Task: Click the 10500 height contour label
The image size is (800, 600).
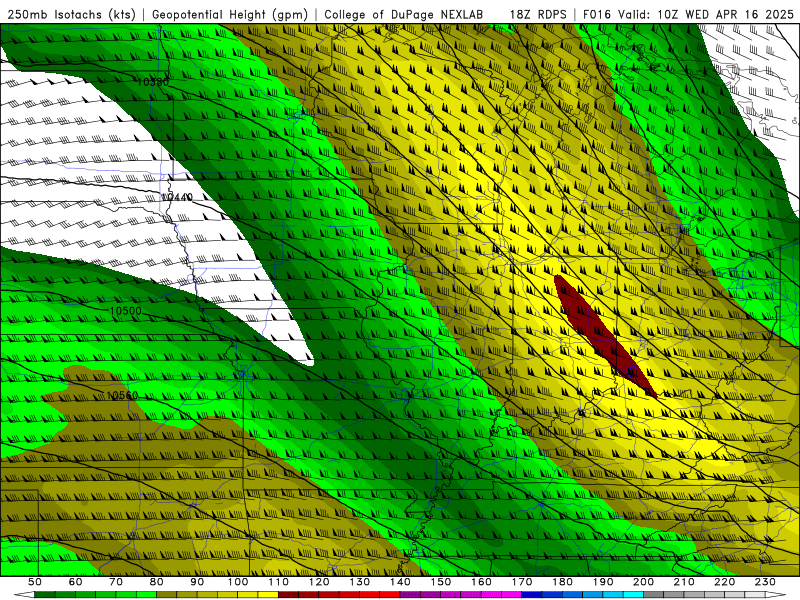Action: 126,311
